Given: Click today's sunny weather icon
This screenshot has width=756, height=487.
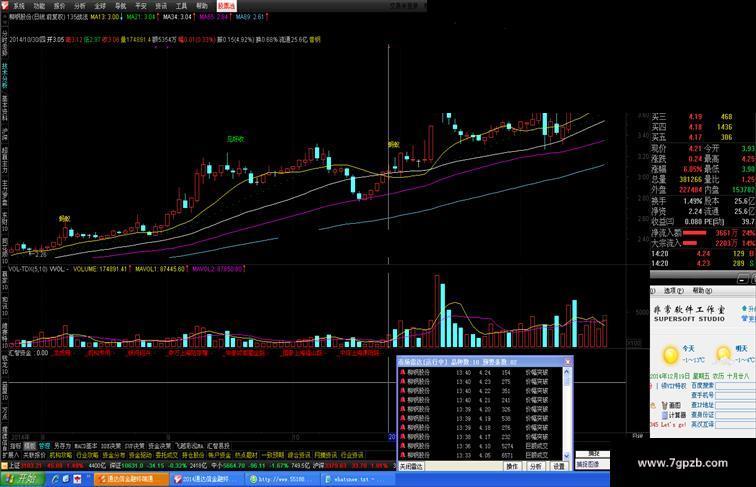Looking at the screenshot, I should [x=670, y=355].
